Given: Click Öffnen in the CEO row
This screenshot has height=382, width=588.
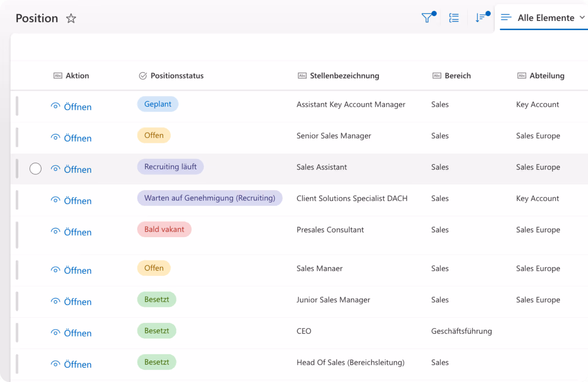Looking at the screenshot, I should pyautogui.click(x=77, y=333).
